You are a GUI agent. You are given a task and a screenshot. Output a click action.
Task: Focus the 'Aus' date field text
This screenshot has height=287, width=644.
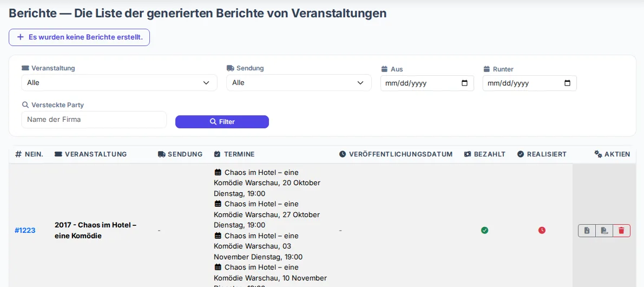[x=405, y=83]
